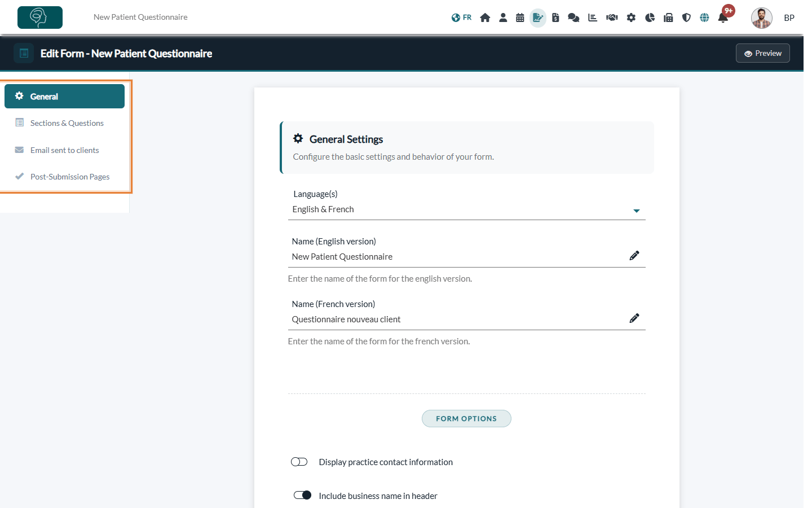Open the BP user profile menu
The height and width of the screenshot is (508, 812).
pos(773,18)
